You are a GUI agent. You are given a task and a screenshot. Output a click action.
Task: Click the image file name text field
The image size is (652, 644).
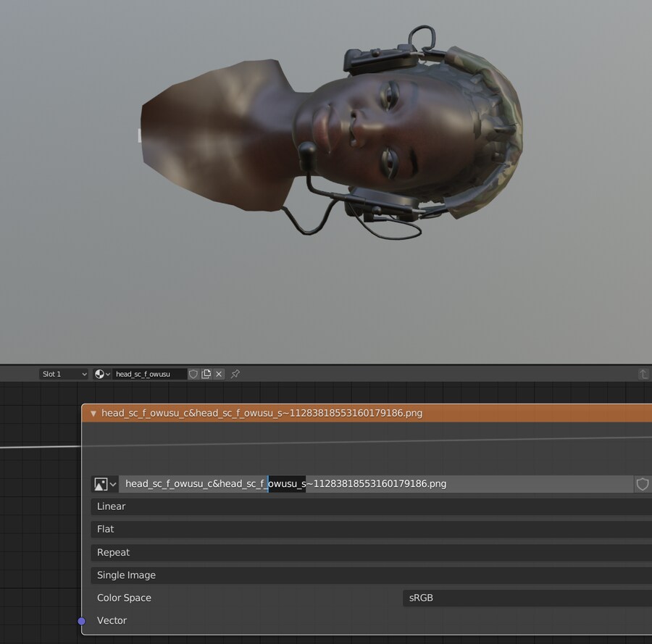point(377,484)
